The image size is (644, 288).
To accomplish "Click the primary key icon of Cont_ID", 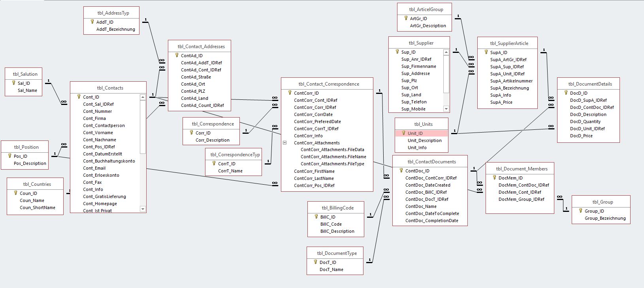I will tap(79, 97).
